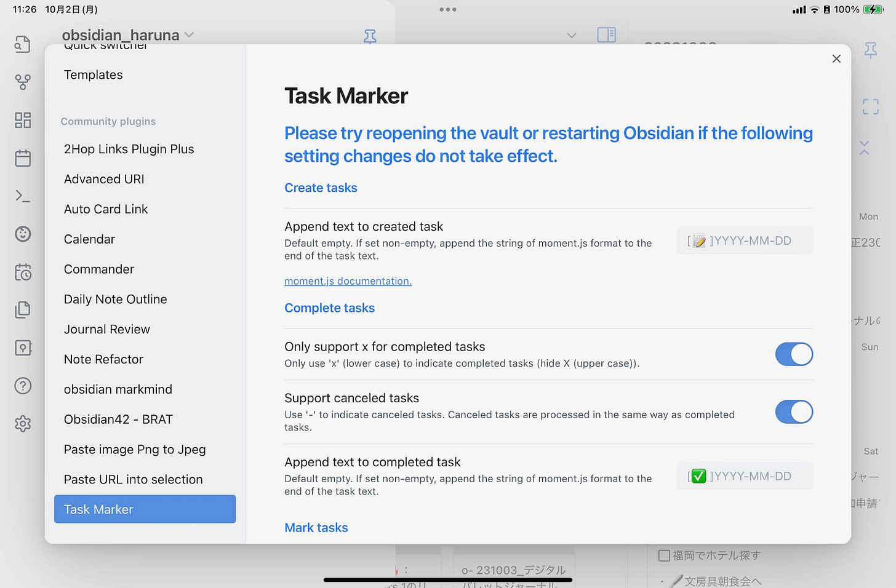This screenshot has width=896, height=588.
Task: Open the vault switcher icon
Action: coord(23,348)
